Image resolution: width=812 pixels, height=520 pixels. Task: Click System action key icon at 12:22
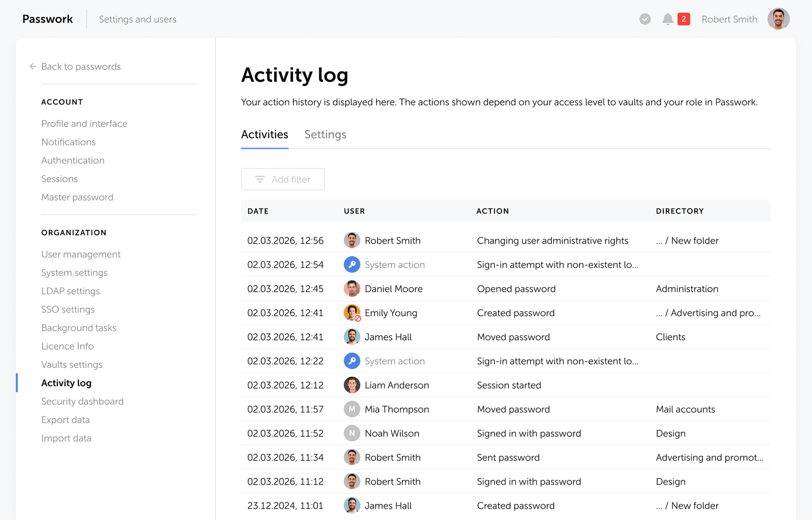pos(352,361)
